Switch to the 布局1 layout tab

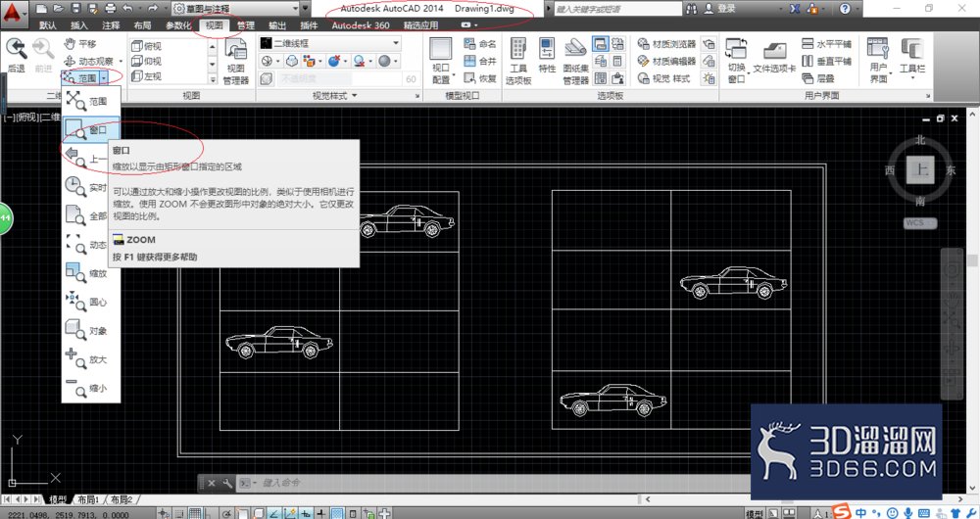[x=88, y=499]
